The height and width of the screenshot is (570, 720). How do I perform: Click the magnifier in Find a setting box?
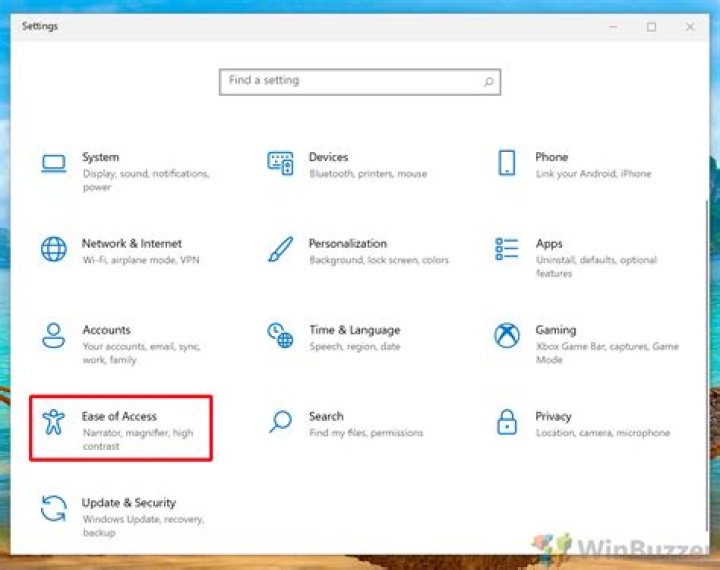pos(489,82)
